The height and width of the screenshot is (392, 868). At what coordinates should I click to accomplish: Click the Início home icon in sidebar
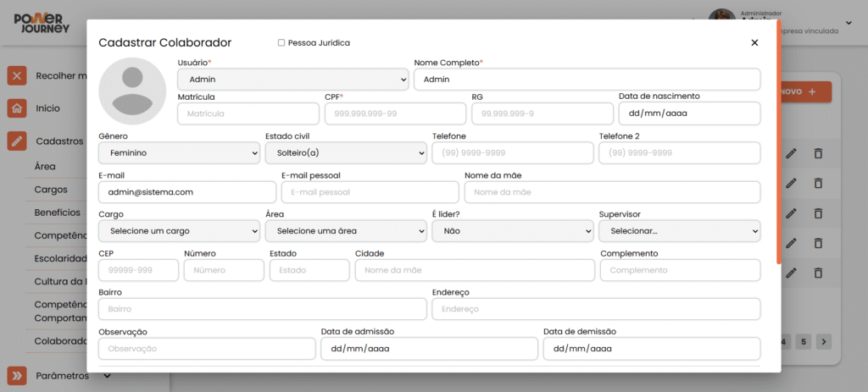[x=17, y=108]
